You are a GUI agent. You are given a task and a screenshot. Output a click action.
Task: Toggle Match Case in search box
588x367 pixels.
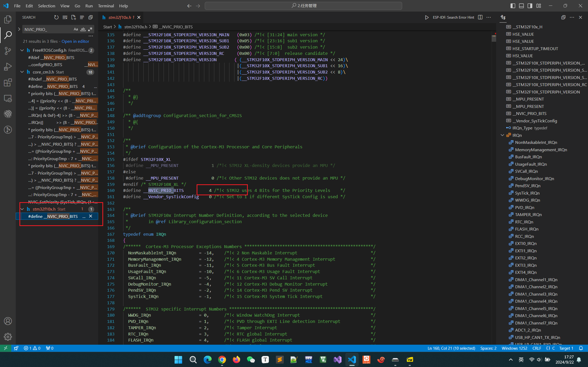pyautogui.click(x=76, y=29)
